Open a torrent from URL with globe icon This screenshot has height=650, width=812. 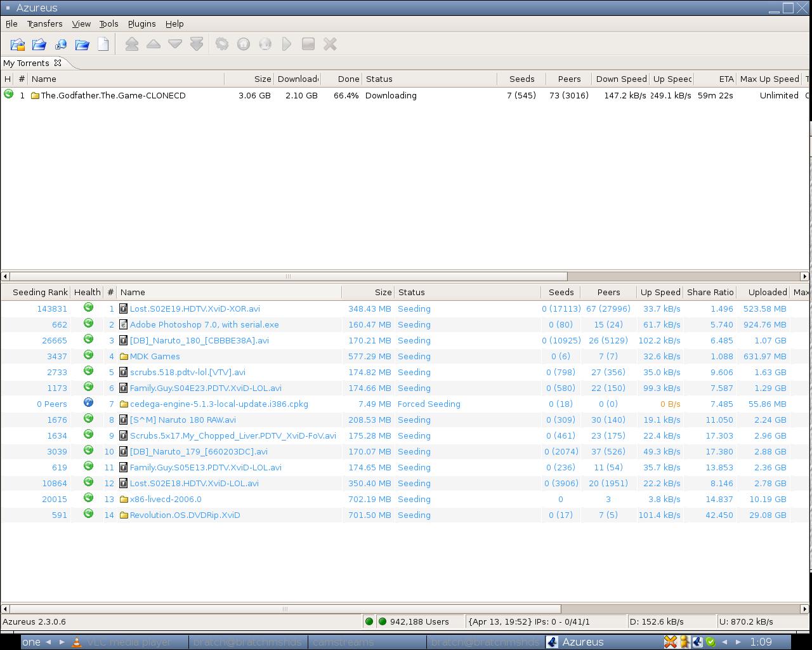tap(61, 44)
